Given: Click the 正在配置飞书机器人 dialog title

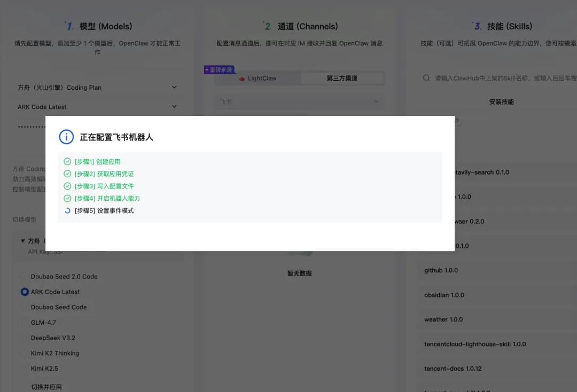Looking at the screenshot, I should pyautogui.click(x=116, y=137).
